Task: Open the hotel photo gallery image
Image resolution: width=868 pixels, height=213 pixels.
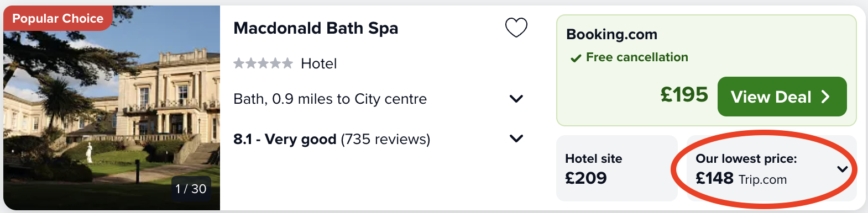Action: [112, 108]
